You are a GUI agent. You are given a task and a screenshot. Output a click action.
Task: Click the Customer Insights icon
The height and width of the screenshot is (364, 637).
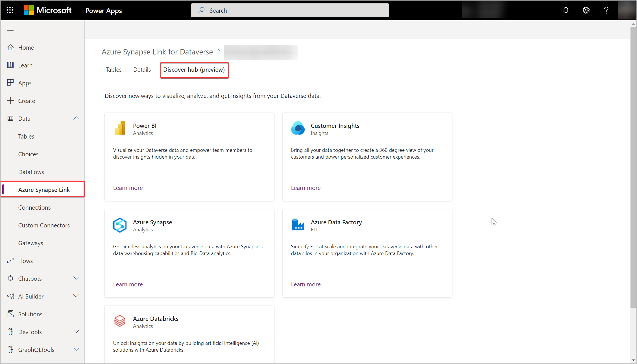(x=298, y=128)
